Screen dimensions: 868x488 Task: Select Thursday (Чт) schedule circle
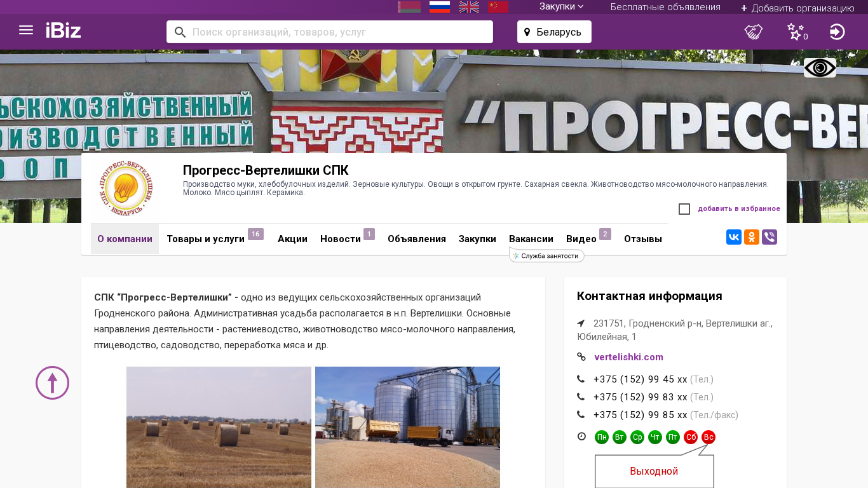click(x=655, y=437)
